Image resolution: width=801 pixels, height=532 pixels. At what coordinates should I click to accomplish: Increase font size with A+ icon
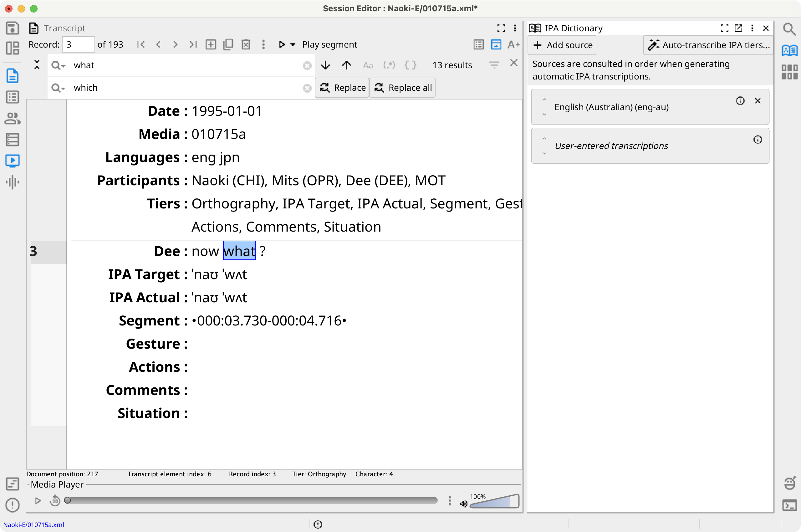514,44
